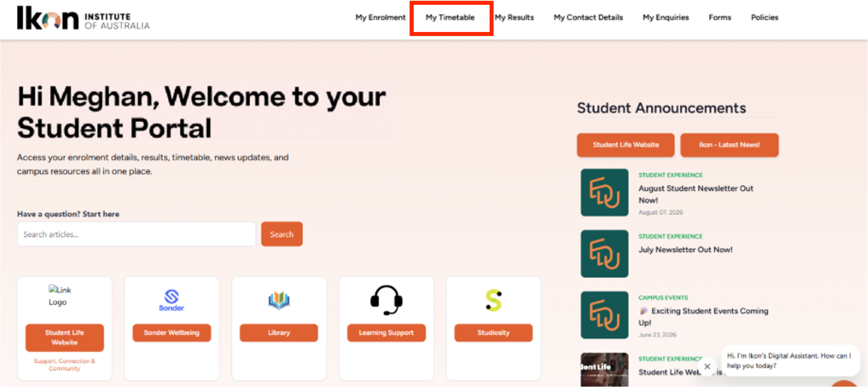Open the Policies menu item
This screenshot has height=387, width=868.
[x=764, y=18]
